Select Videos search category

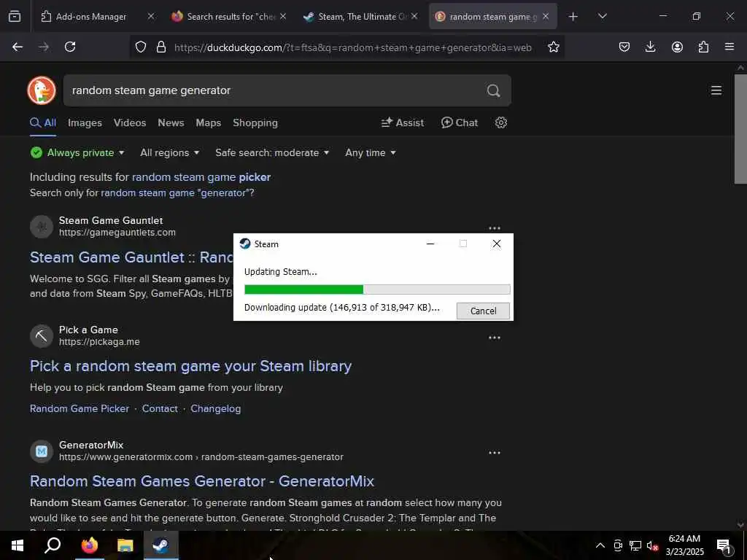click(130, 122)
